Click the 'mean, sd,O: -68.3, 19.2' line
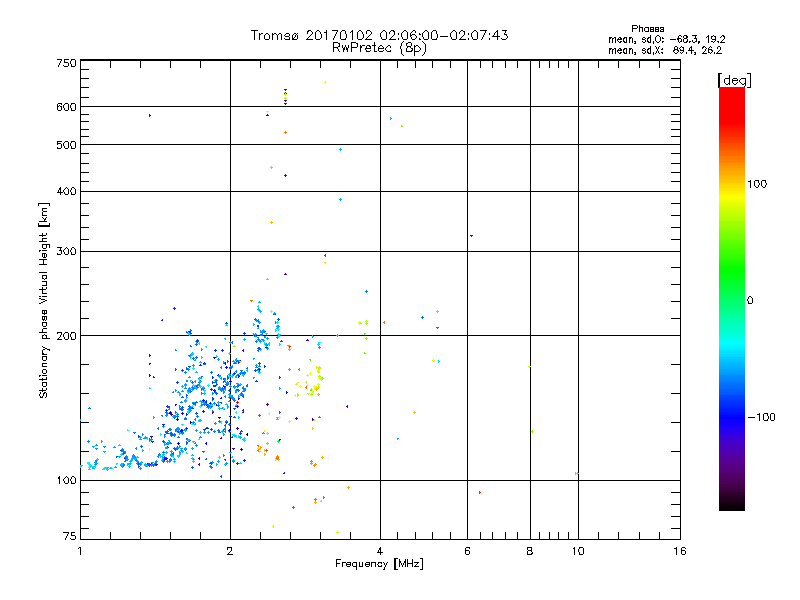Image resolution: width=800 pixels, height=600 pixels. (666, 39)
